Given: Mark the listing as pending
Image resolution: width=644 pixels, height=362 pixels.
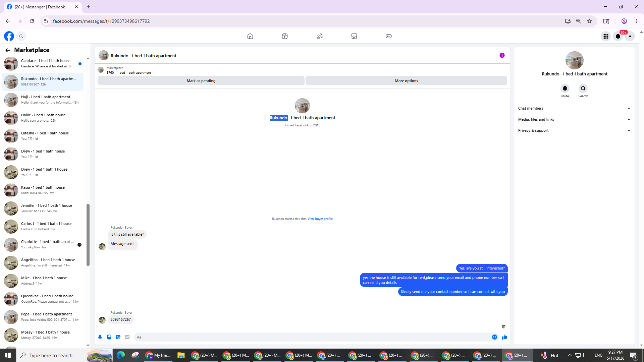Looking at the screenshot, I should tap(201, 81).
